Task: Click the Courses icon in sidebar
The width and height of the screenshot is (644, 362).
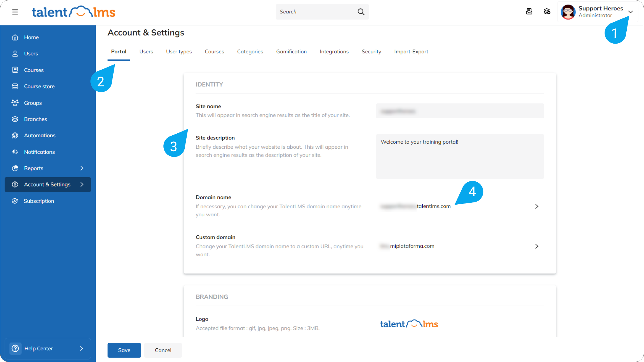Action: coord(15,70)
